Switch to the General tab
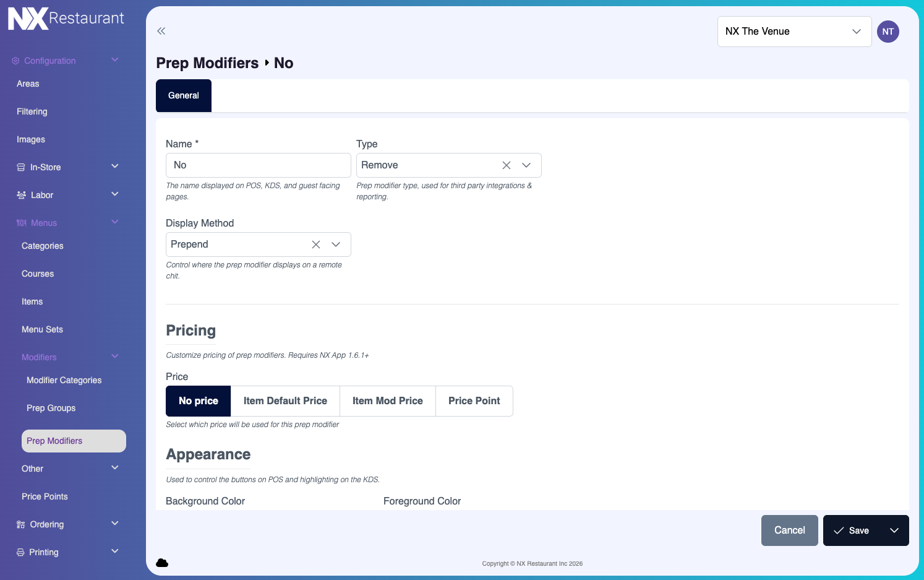 tap(184, 96)
